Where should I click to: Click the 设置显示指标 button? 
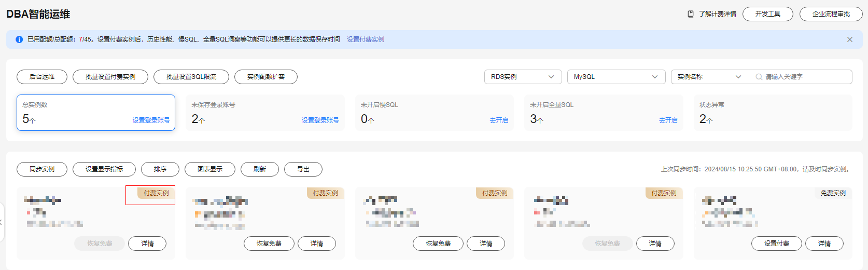pyautogui.click(x=104, y=169)
